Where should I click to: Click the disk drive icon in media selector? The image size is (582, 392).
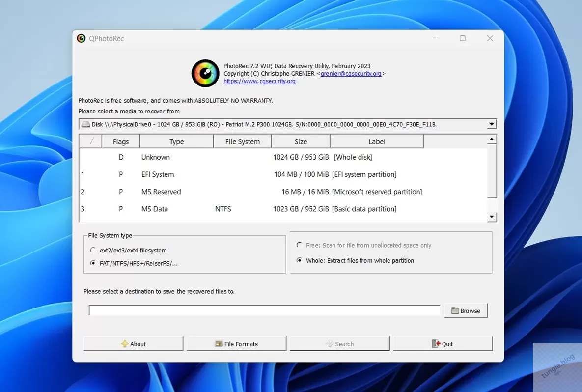[86, 124]
